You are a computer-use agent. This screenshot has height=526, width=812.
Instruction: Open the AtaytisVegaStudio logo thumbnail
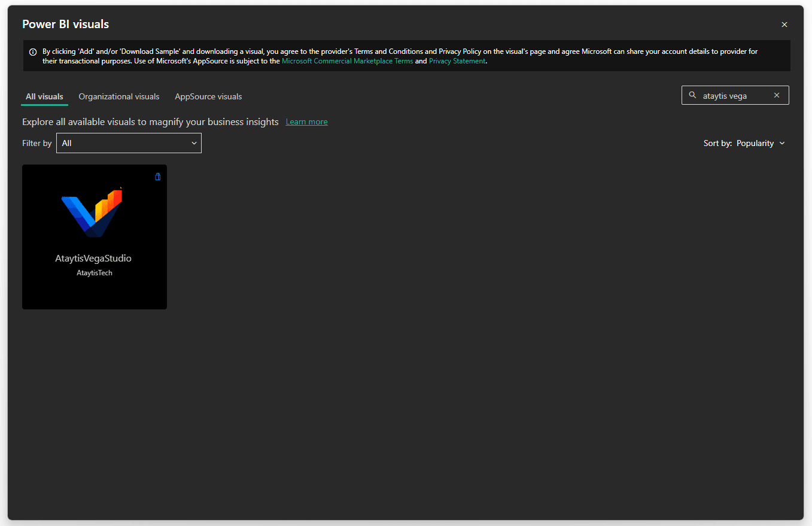[x=92, y=211]
